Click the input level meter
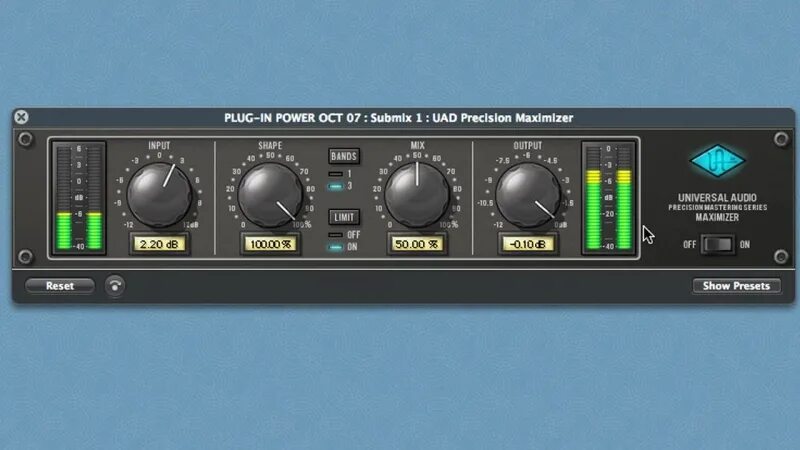 pyautogui.click(x=79, y=197)
